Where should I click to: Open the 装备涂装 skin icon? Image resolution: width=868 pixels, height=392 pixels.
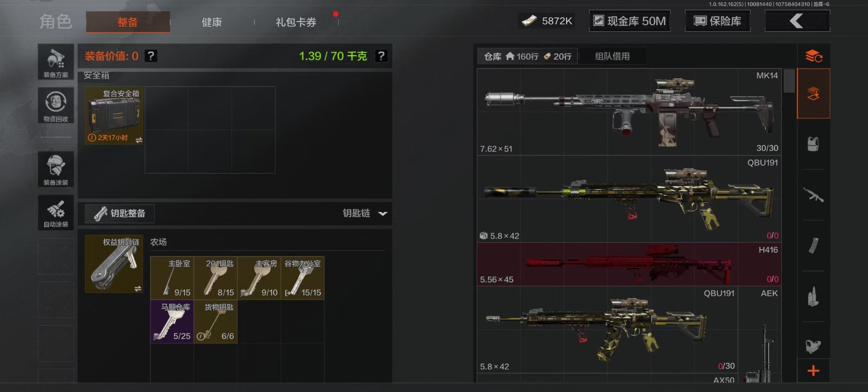(56, 170)
